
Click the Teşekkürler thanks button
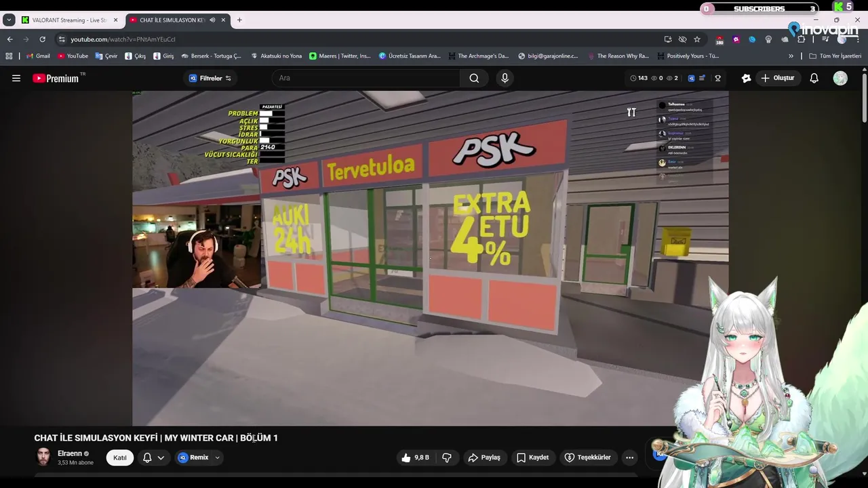pos(588,457)
